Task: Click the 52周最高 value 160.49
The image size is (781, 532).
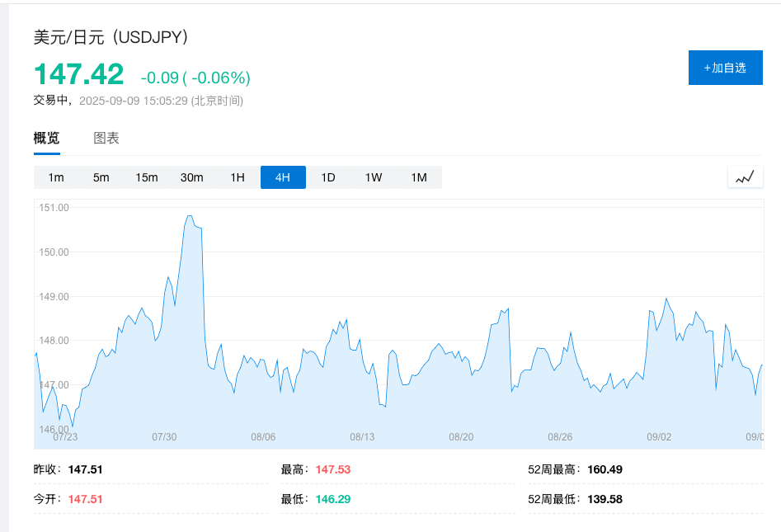Action: (x=605, y=469)
